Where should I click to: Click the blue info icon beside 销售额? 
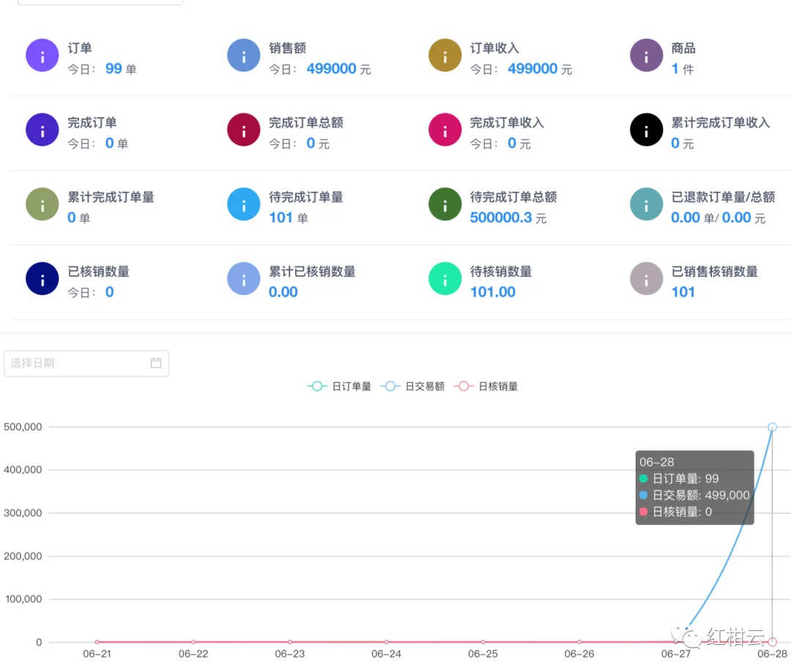tap(244, 56)
